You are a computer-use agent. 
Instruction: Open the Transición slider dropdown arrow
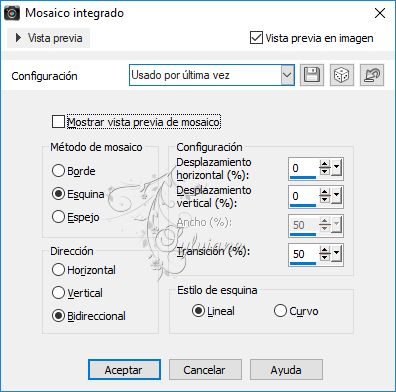point(336,254)
